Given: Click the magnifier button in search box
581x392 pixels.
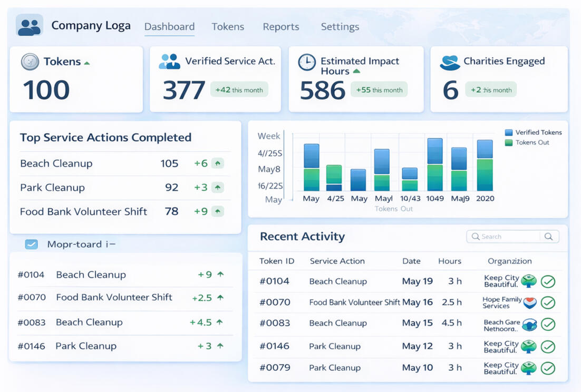Looking at the screenshot, I should pyautogui.click(x=549, y=237).
